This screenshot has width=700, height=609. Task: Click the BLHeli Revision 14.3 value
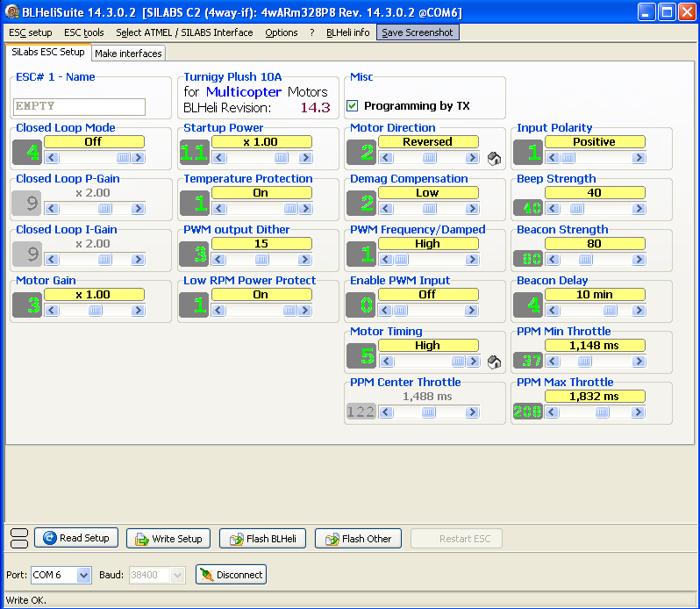click(x=315, y=108)
